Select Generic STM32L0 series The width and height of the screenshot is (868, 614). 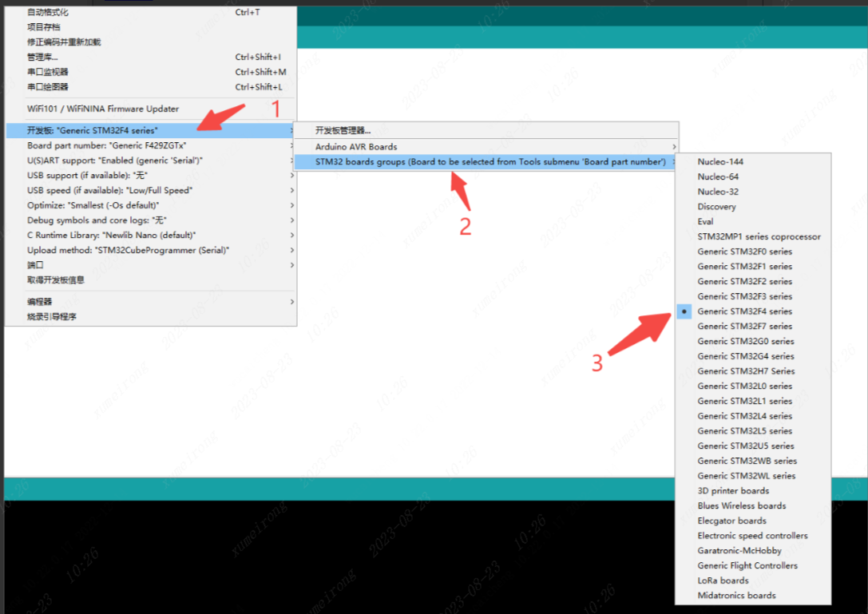coord(753,386)
